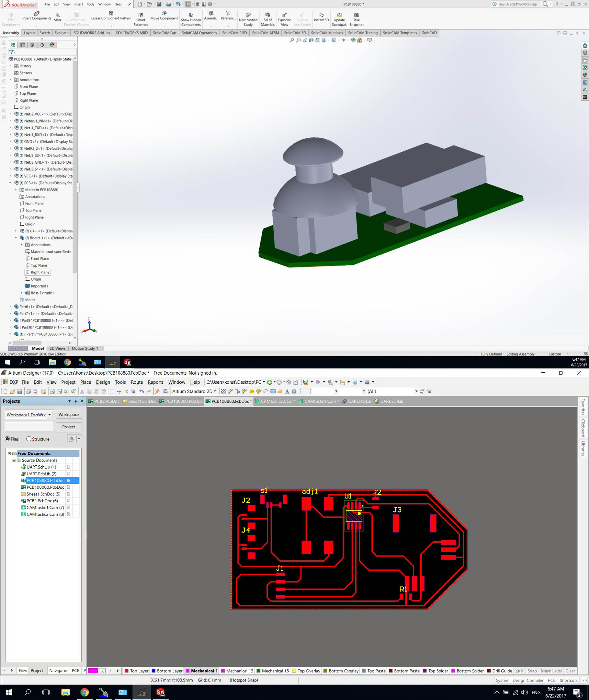Select the Move Component tool
The height and width of the screenshot is (700, 589).
tap(164, 16)
